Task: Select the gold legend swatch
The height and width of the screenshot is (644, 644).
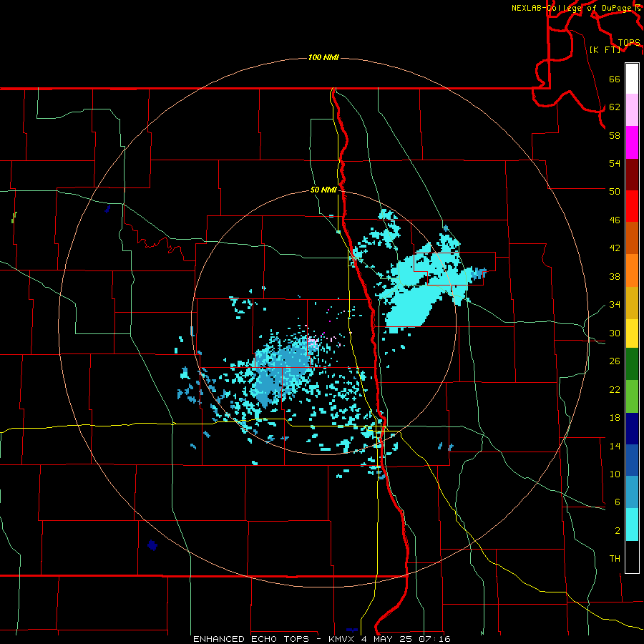Action: pyautogui.click(x=632, y=301)
